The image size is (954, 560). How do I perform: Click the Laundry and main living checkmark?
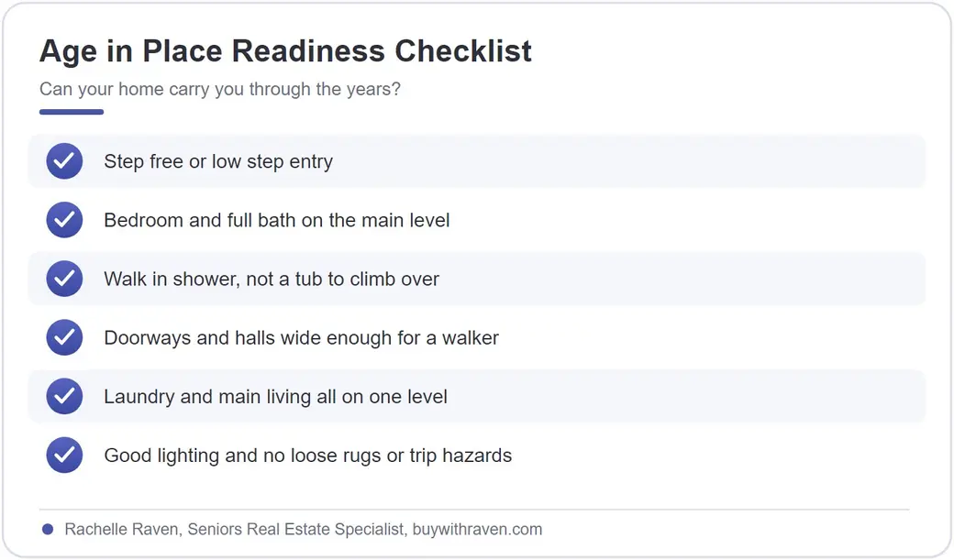[64, 397]
